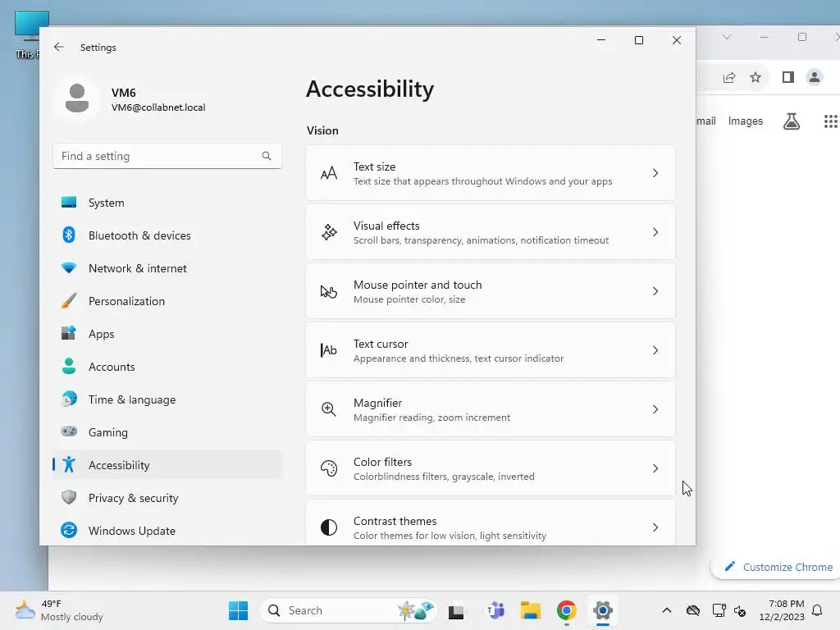This screenshot has width=840, height=630.
Task: Open Google apps grid in Chrome
Action: (830, 121)
